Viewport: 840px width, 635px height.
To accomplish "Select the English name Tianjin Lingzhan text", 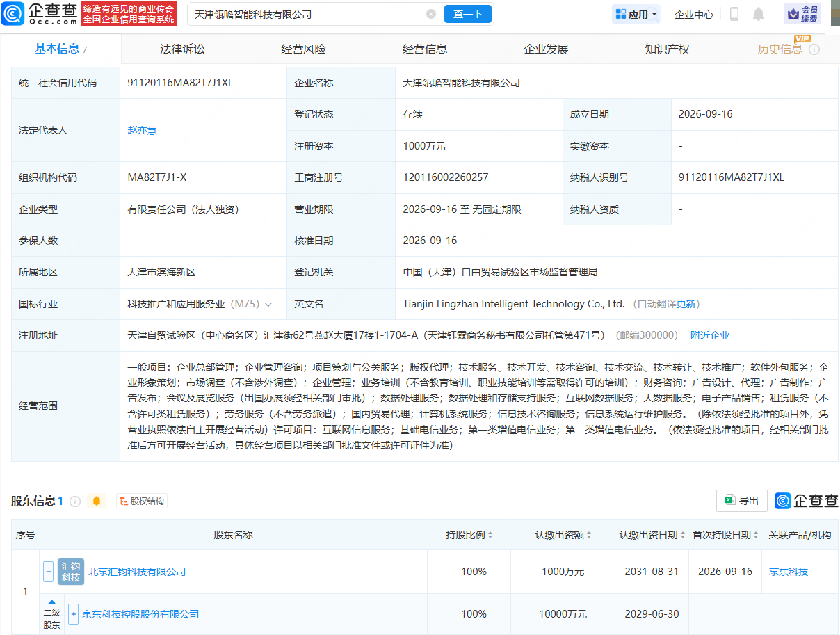I will coord(514,304).
